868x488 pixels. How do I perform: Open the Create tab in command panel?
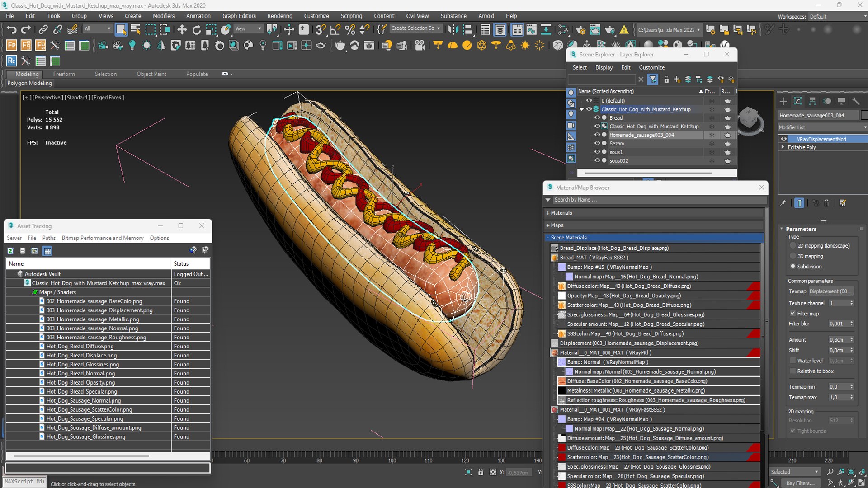pyautogui.click(x=783, y=101)
